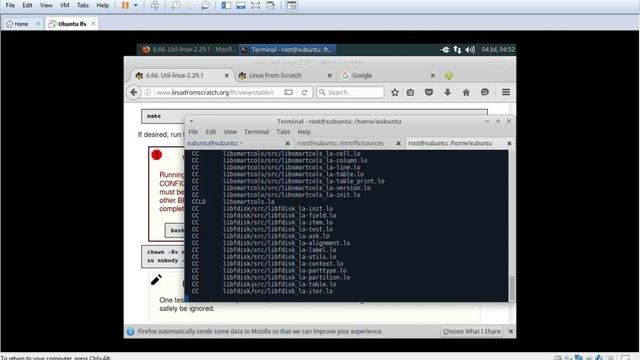Close the xubuntu@xubuntu terminal tab
The image size is (640, 360).
tap(287, 143)
